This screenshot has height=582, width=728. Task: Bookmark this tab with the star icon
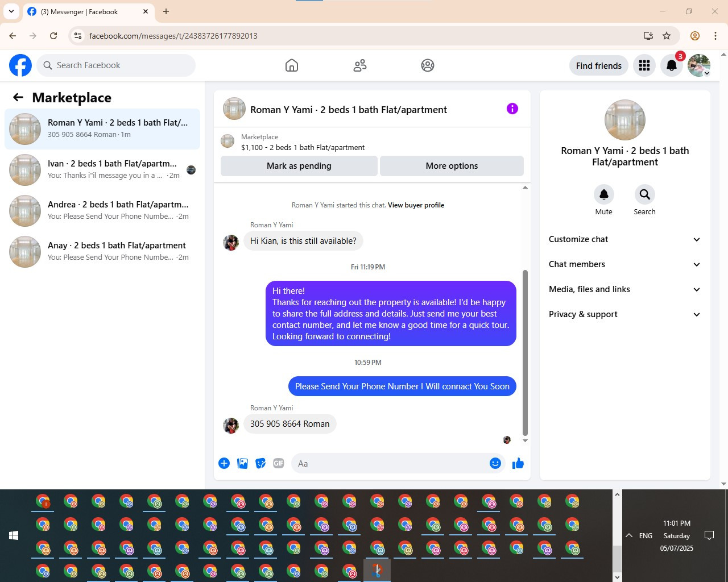coord(667,36)
